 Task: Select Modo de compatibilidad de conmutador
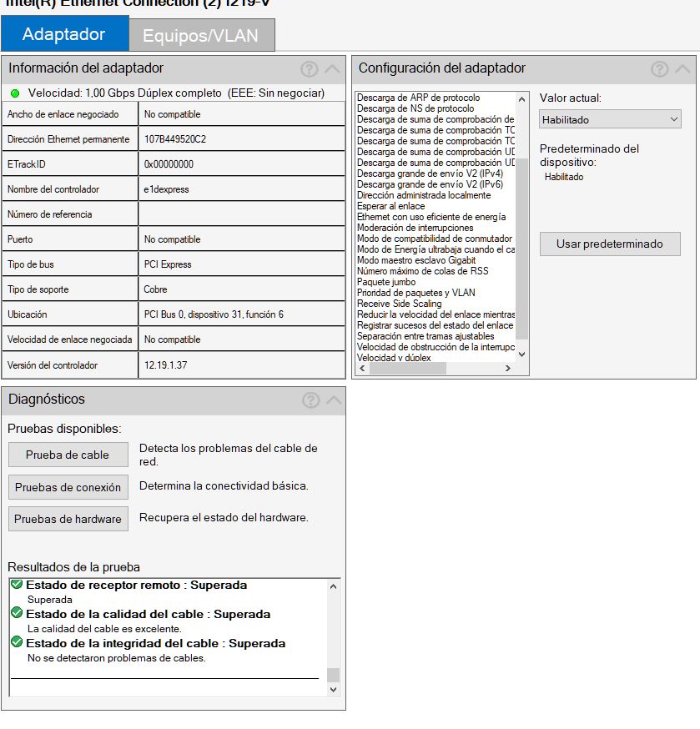435,239
